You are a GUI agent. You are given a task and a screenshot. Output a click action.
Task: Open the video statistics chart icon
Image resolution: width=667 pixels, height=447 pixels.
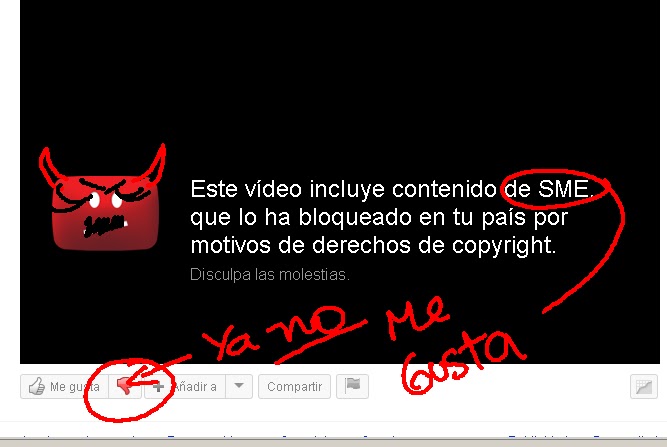click(644, 387)
